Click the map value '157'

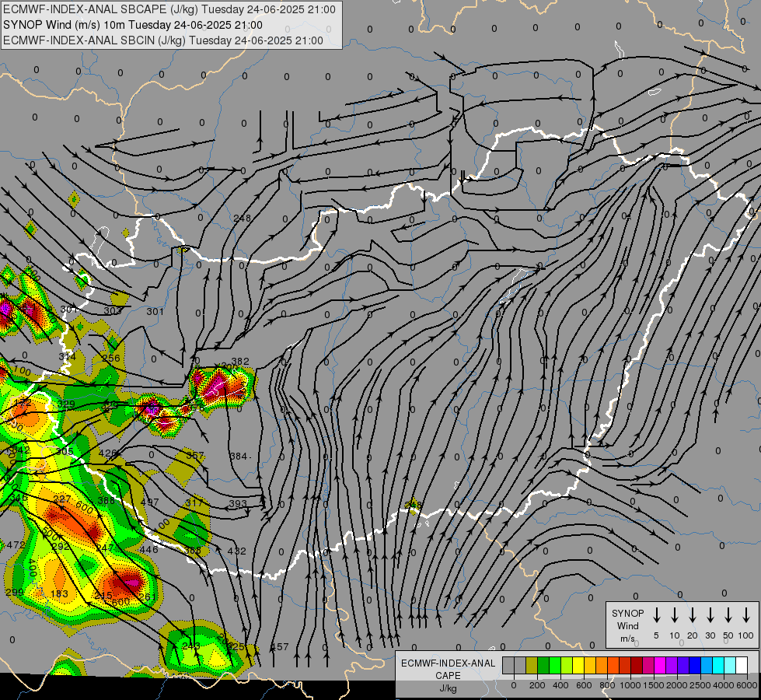pyautogui.click(x=280, y=646)
